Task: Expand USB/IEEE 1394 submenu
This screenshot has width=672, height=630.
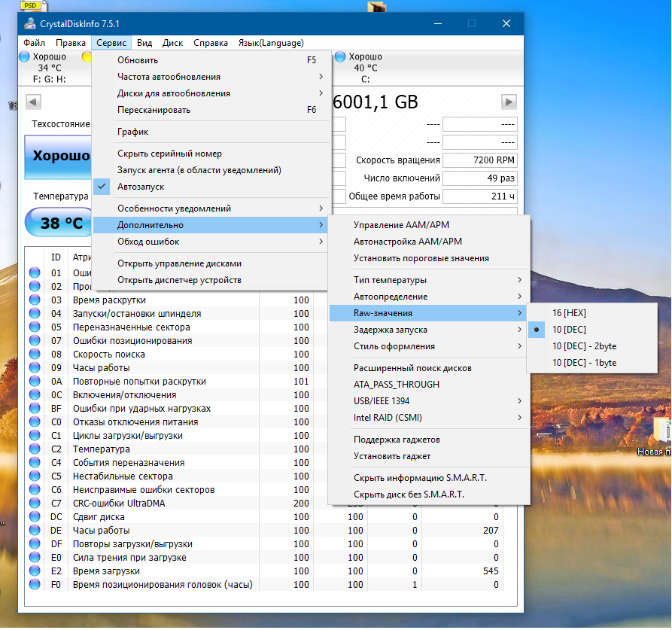Action: click(429, 401)
